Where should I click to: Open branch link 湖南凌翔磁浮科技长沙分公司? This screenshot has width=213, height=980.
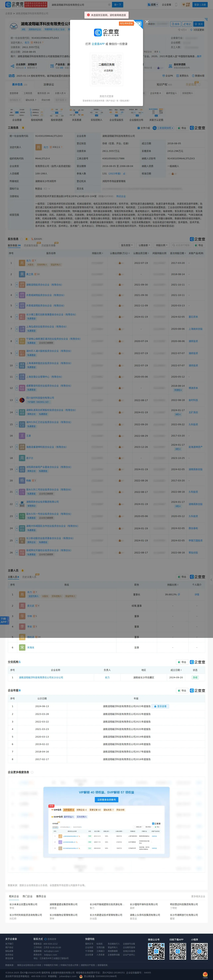(x=41, y=678)
